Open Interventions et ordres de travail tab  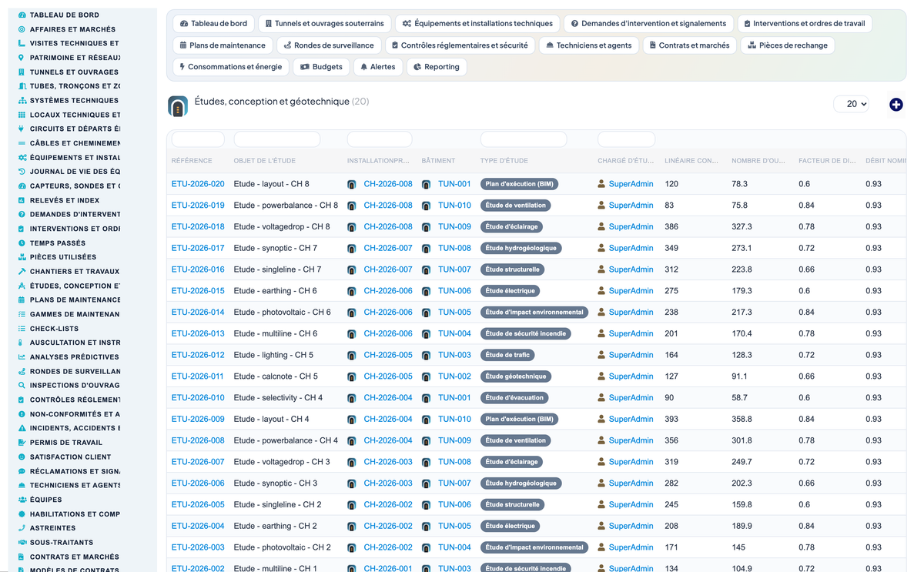pos(805,24)
